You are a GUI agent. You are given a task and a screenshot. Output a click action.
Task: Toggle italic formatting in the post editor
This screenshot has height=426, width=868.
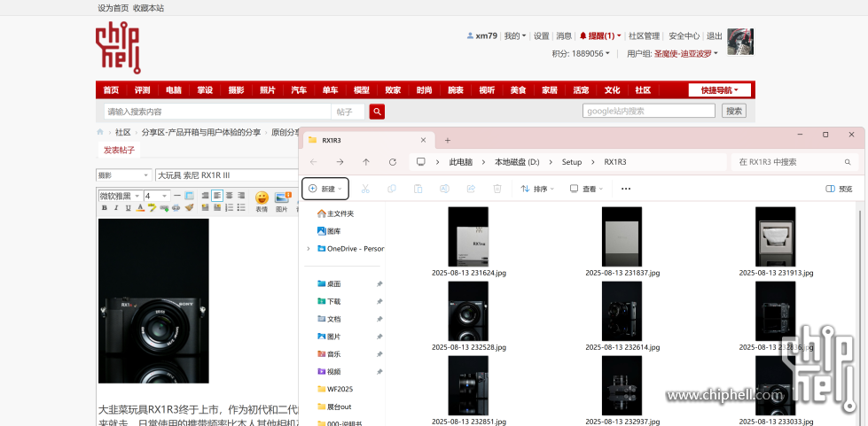116,208
